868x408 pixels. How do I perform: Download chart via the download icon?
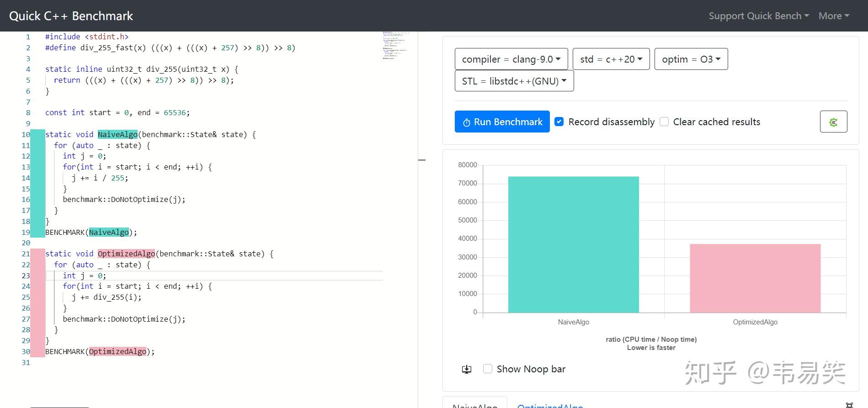coord(467,369)
